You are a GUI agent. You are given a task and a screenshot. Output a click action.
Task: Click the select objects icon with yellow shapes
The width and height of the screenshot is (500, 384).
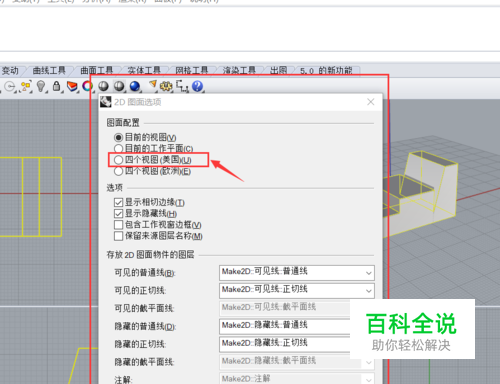(26, 86)
